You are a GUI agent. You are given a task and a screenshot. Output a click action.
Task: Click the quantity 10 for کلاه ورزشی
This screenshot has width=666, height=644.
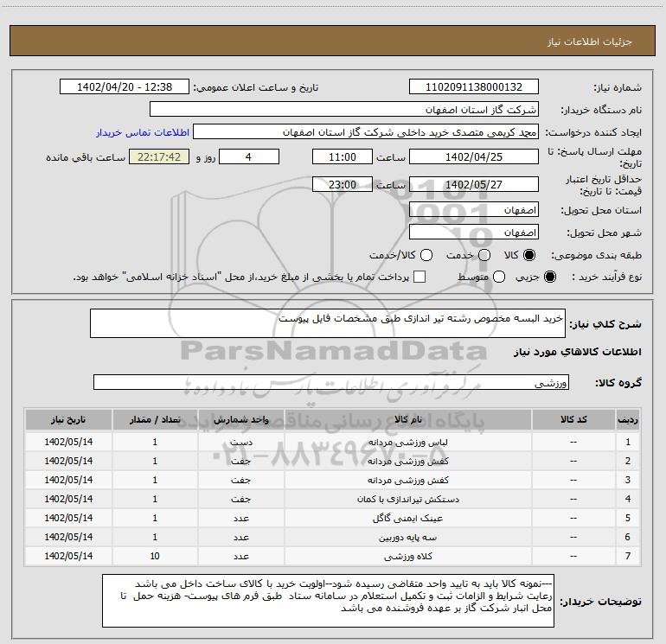155,556
